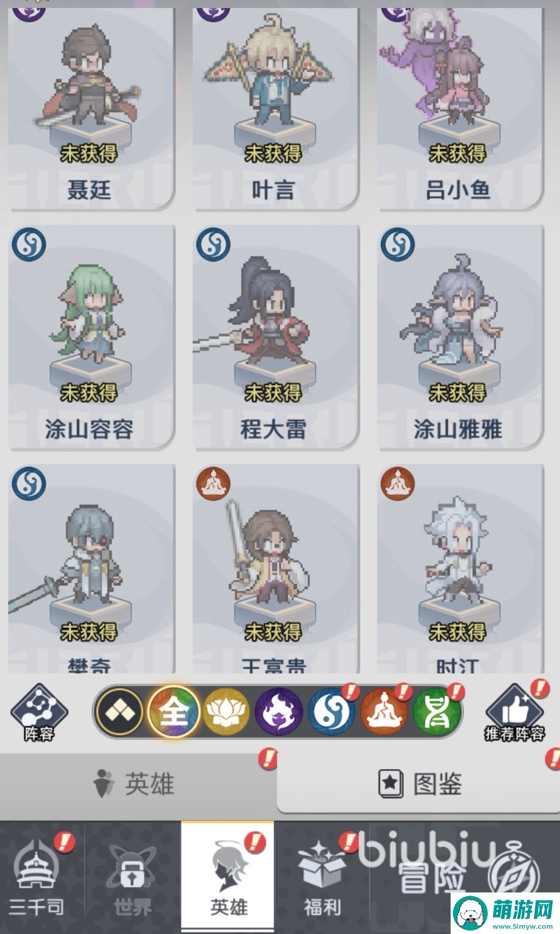This screenshot has width=560, height=934.
Task: Select hero card 程大雷
Action: [x=276, y=337]
